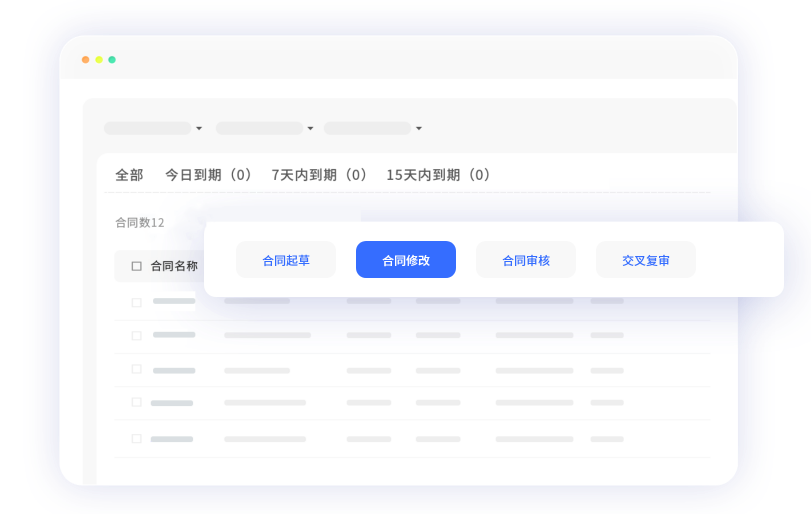
Task: Expand the second filter dropdown arrow
Action: point(310,129)
